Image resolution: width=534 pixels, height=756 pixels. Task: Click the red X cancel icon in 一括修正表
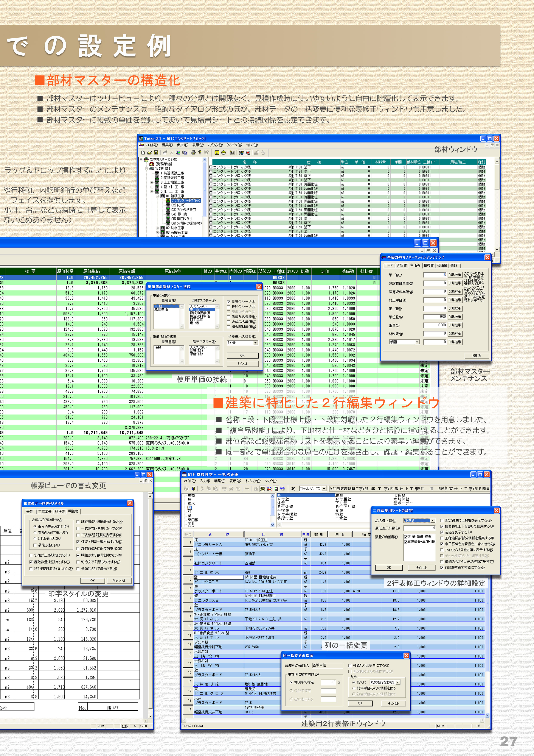point(293,489)
